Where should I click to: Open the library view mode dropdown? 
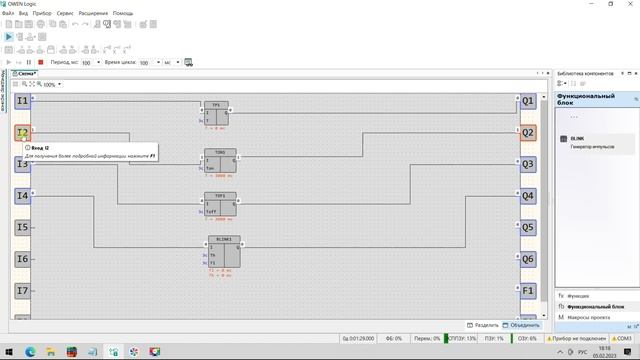point(562,84)
